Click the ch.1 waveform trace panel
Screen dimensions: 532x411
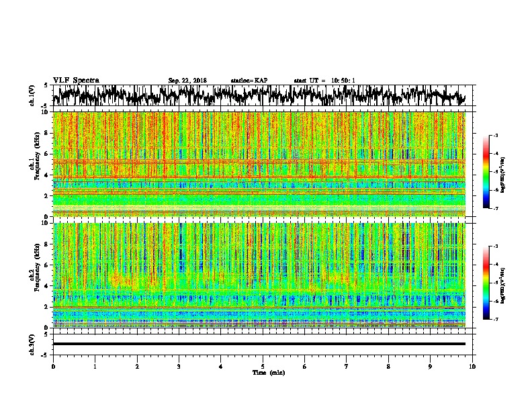(x=263, y=95)
